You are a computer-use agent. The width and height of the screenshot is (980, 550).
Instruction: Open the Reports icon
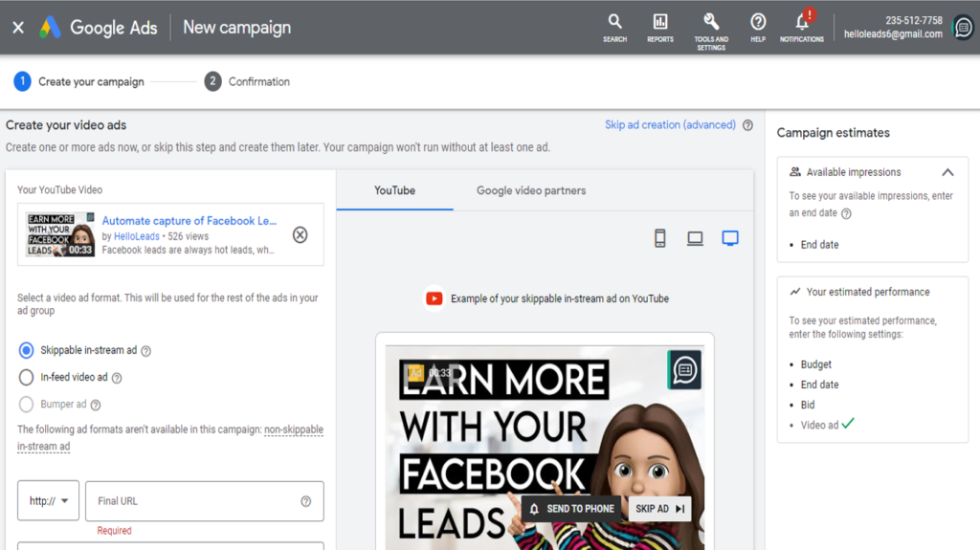pos(660,28)
